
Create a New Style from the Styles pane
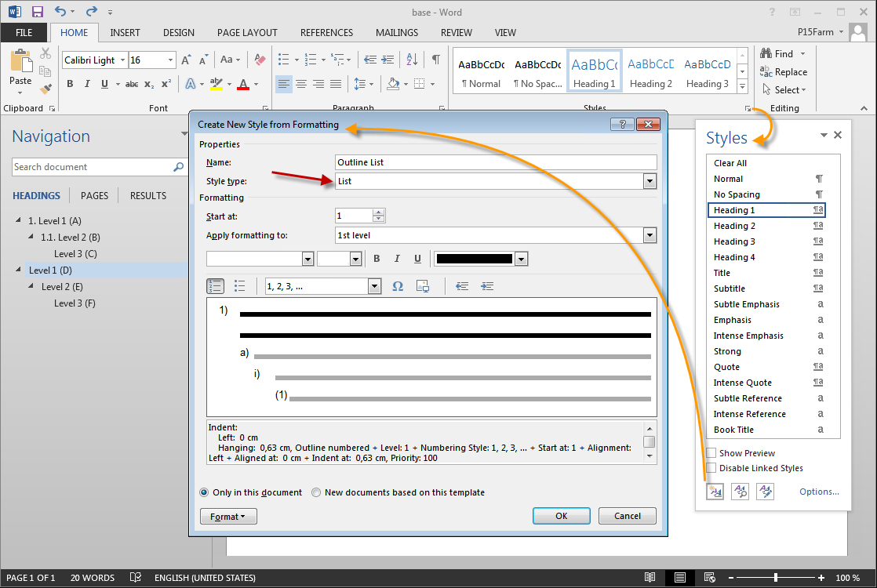(x=715, y=491)
